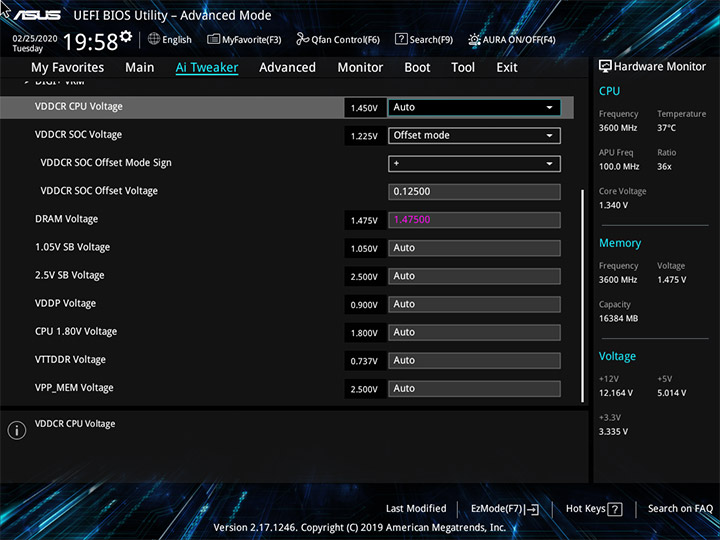
Task: Click the EzMode(F7) arrow icon
Action: coord(532,509)
